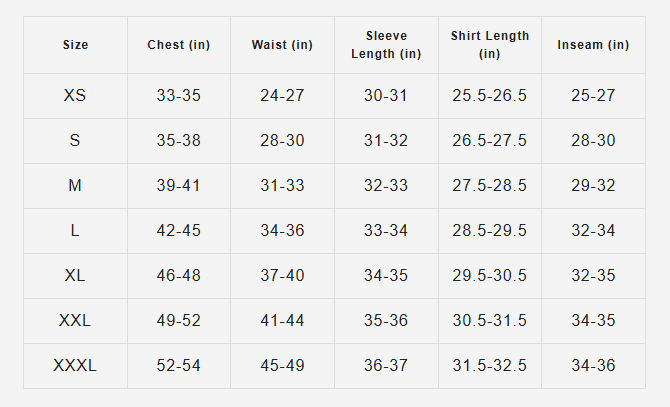Select the XXXL size cell
The image size is (670, 407).
75,366
